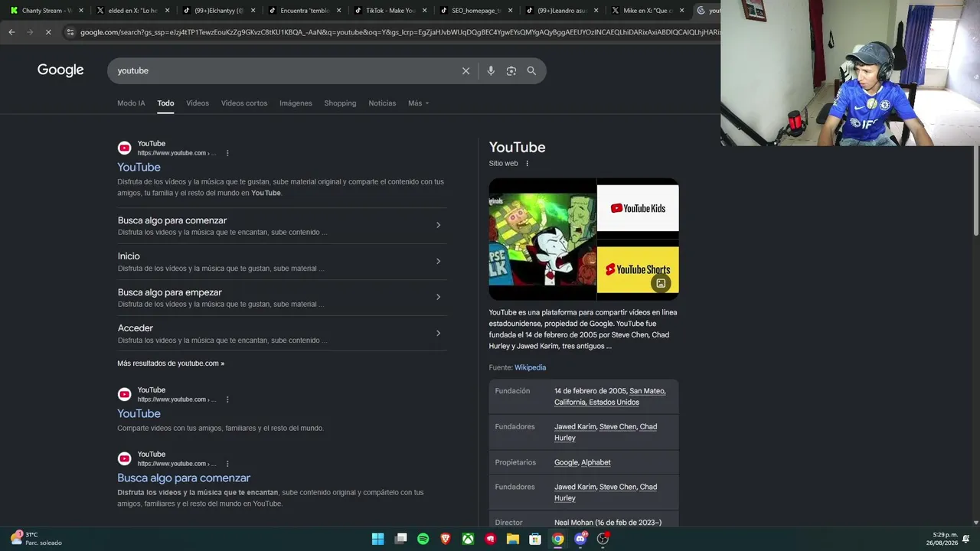This screenshot has height=551, width=980.
Task: Open 'Más resultados de youtube.com »' link
Action: pos(171,364)
